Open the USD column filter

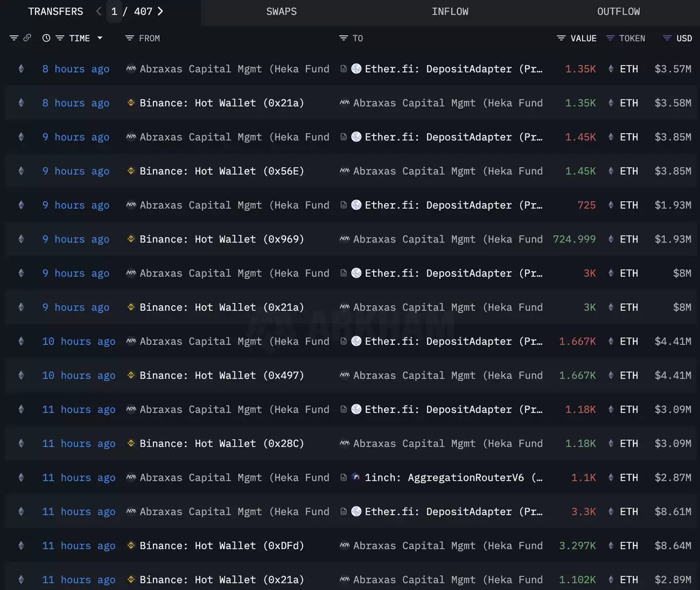coord(667,38)
